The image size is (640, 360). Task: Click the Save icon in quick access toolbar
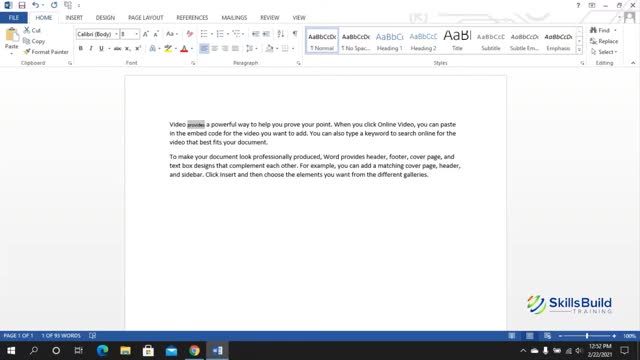22,5
